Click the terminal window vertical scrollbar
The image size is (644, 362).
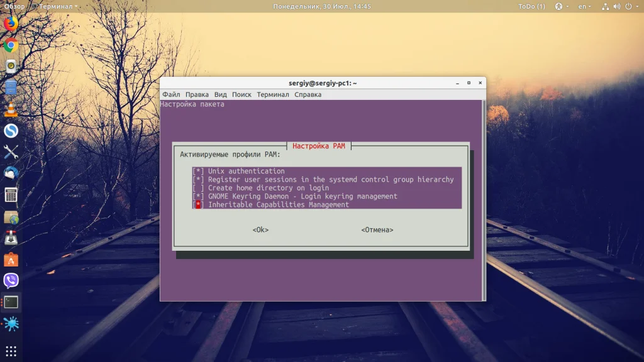[484, 200]
